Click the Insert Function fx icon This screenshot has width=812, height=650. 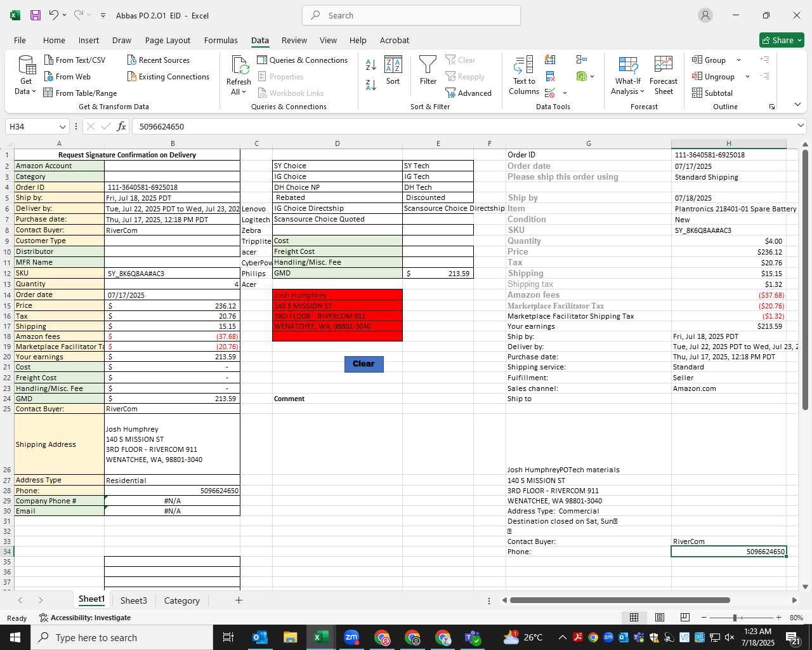tap(121, 126)
